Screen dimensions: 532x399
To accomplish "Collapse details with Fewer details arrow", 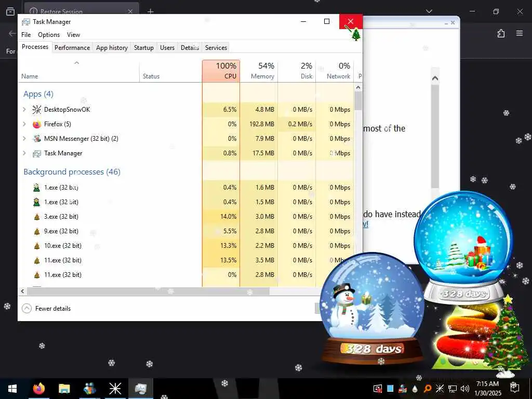I will (26, 309).
